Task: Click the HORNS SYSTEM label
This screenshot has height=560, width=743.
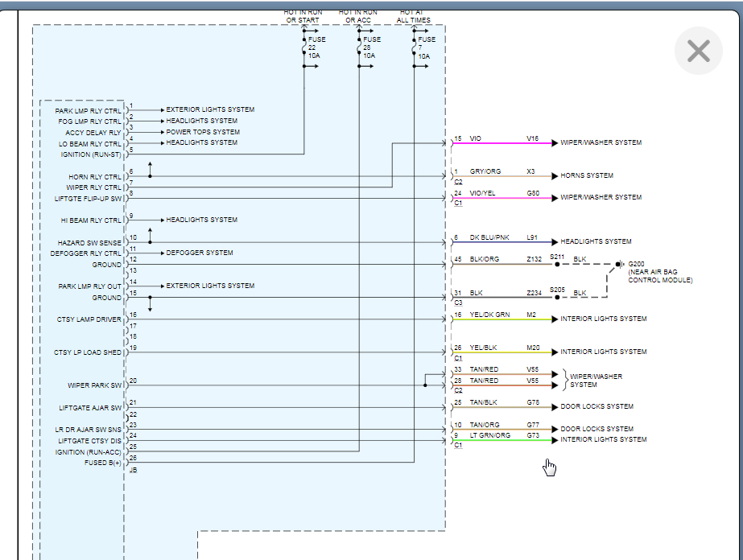Action: [587, 175]
